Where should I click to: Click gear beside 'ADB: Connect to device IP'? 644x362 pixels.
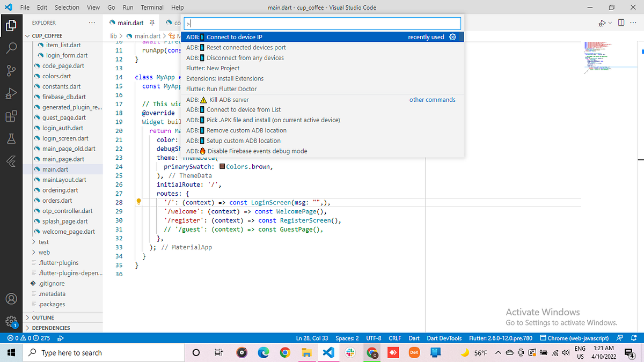click(x=452, y=37)
